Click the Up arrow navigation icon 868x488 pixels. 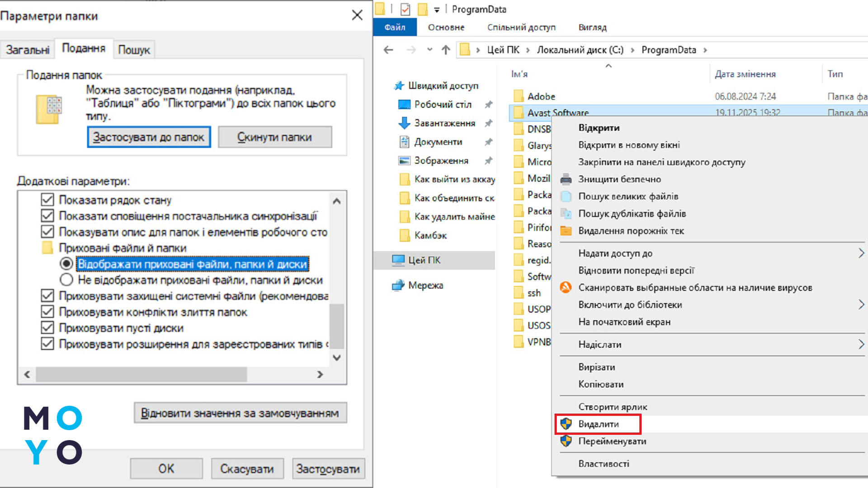(446, 50)
